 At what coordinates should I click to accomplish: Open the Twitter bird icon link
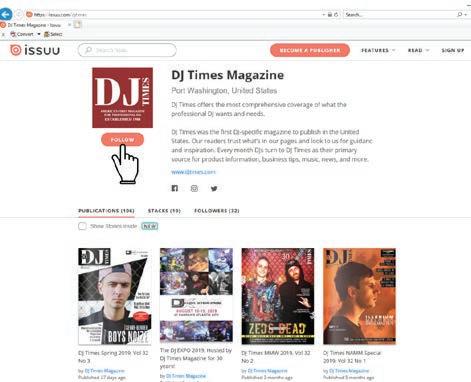pyautogui.click(x=214, y=188)
